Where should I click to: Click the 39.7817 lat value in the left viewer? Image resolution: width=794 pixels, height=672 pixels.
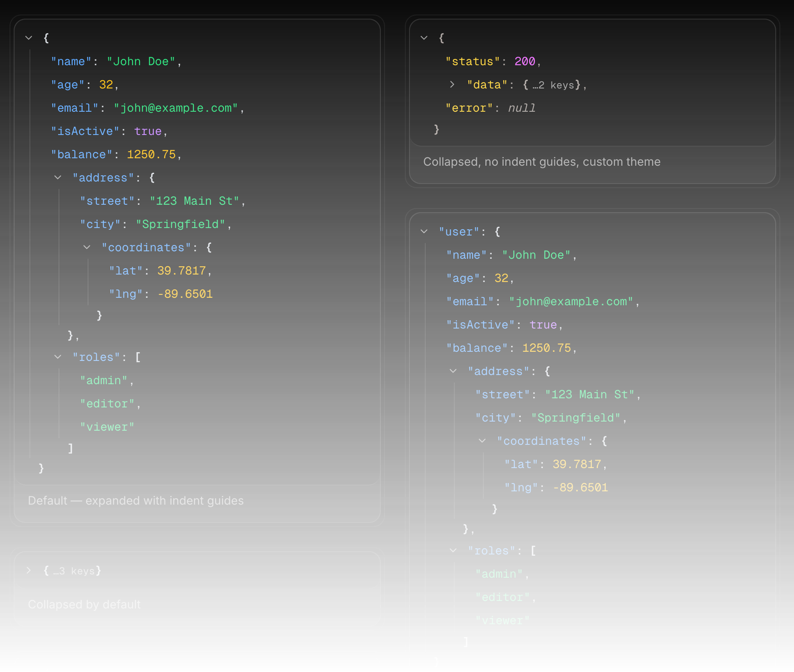pos(181,271)
